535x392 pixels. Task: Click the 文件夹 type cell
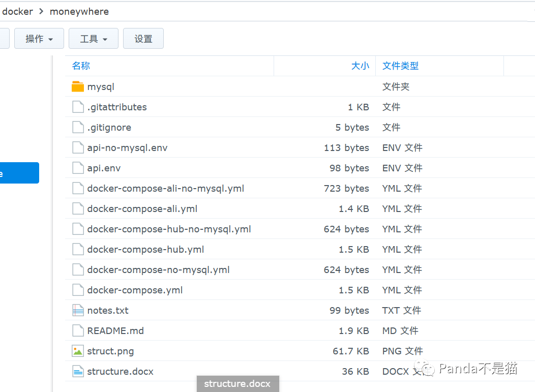pos(396,86)
